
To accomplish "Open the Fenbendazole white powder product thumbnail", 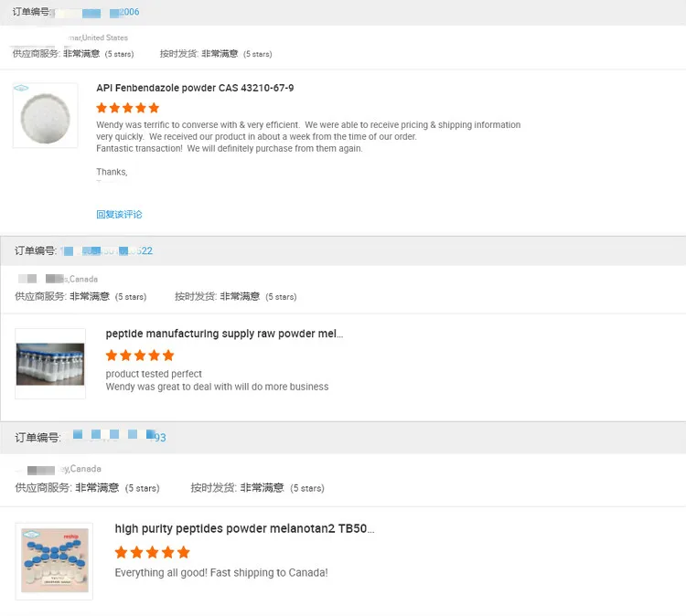I will (45, 115).
